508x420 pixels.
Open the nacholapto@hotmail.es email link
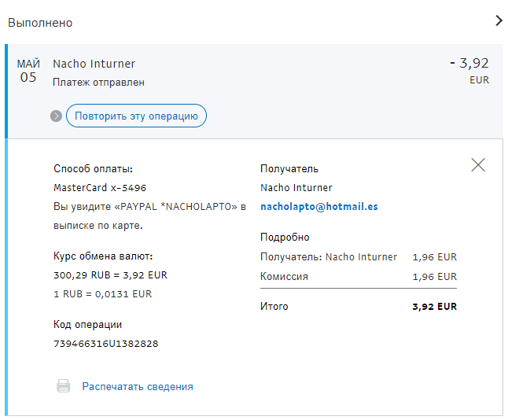[318, 207]
